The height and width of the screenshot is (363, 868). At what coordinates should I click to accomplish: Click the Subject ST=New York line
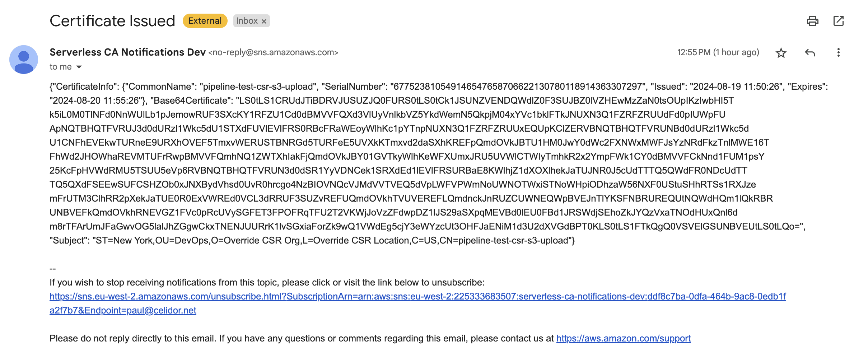(312, 240)
